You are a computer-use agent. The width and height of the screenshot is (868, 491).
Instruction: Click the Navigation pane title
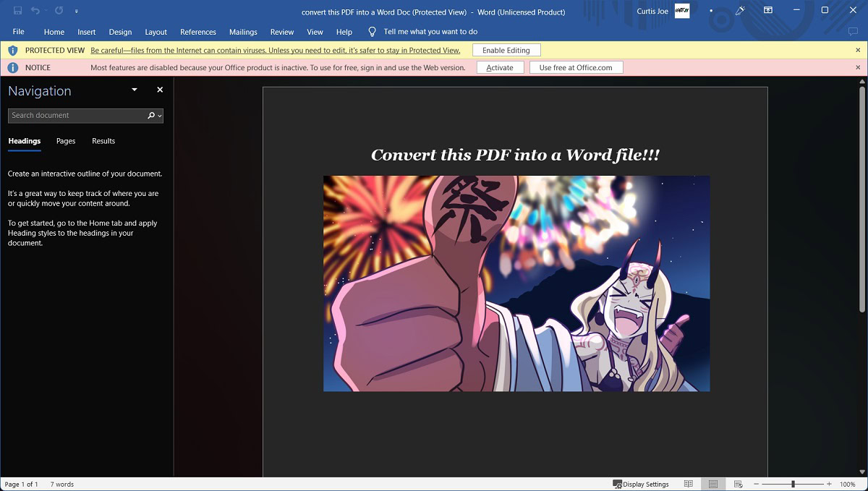tap(40, 91)
